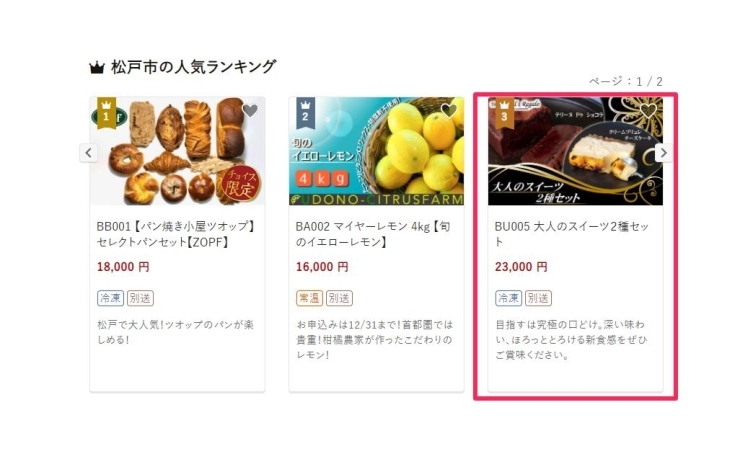Open the adult sweets 2-set photo
This screenshot has height=459, width=740.
575,151
